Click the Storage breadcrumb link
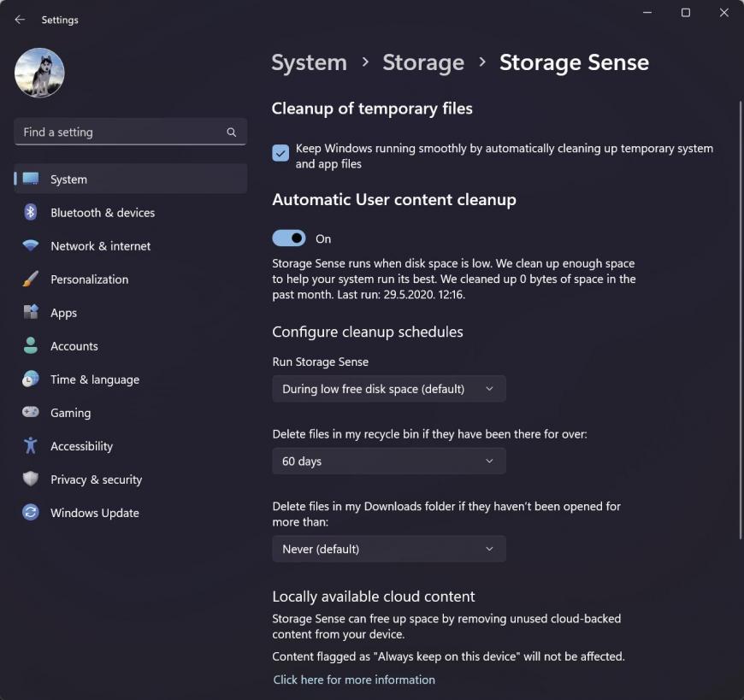Image resolution: width=744 pixels, height=700 pixels. [x=423, y=62]
